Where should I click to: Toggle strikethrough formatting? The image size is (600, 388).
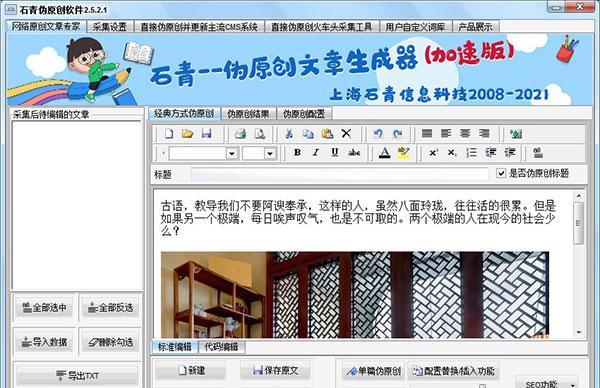point(354,153)
